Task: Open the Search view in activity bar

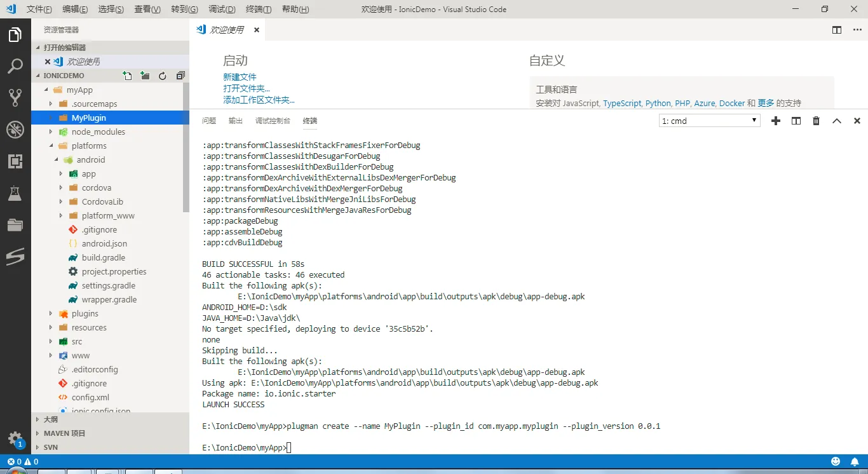Action: point(15,66)
